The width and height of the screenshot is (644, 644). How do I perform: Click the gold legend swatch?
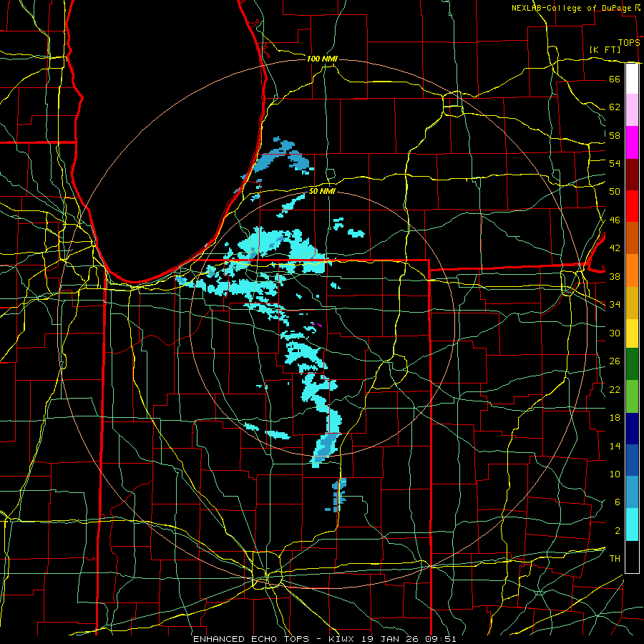[x=632, y=303]
